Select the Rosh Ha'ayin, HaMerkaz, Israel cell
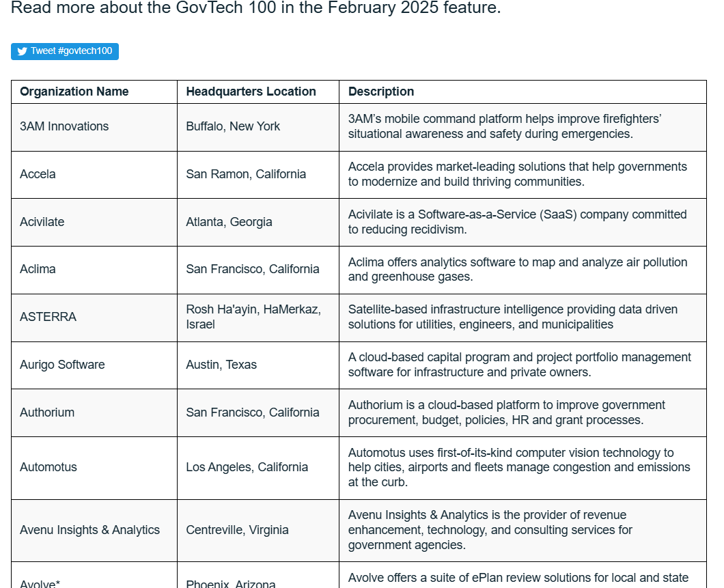The image size is (724, 588). [x=258, y=318]
